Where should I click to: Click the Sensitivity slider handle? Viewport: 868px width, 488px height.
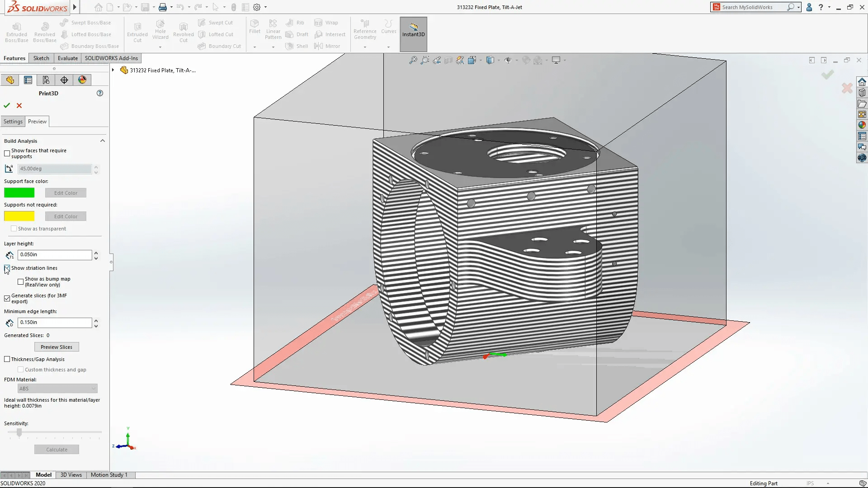[19, 432]
